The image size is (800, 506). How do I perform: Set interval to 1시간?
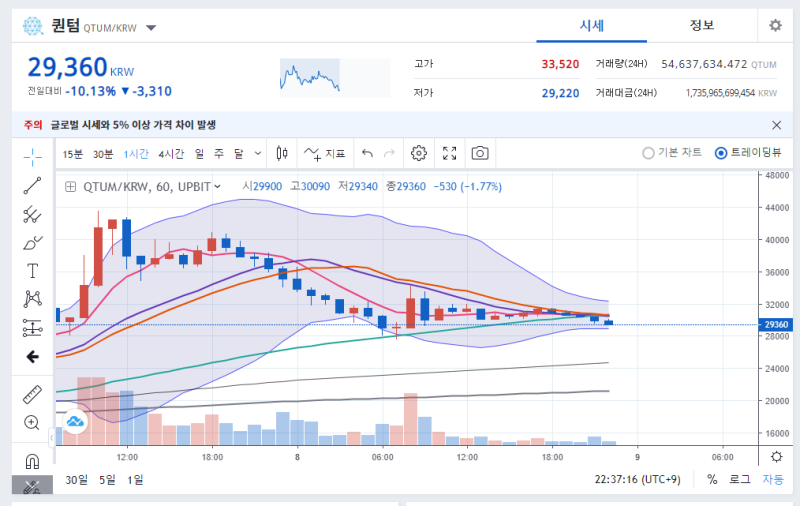click(x=136, y=154)
